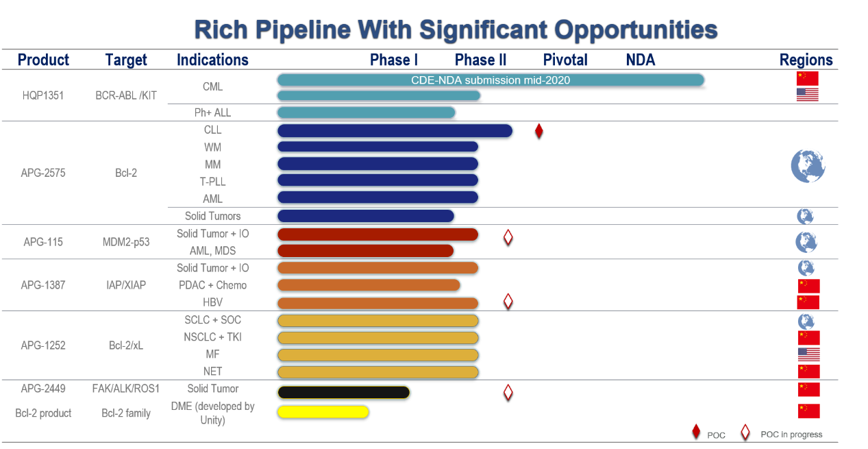Click the globe icon in the APG-115 row
Screen dimensions: 868x449
[x=806, y=242]
